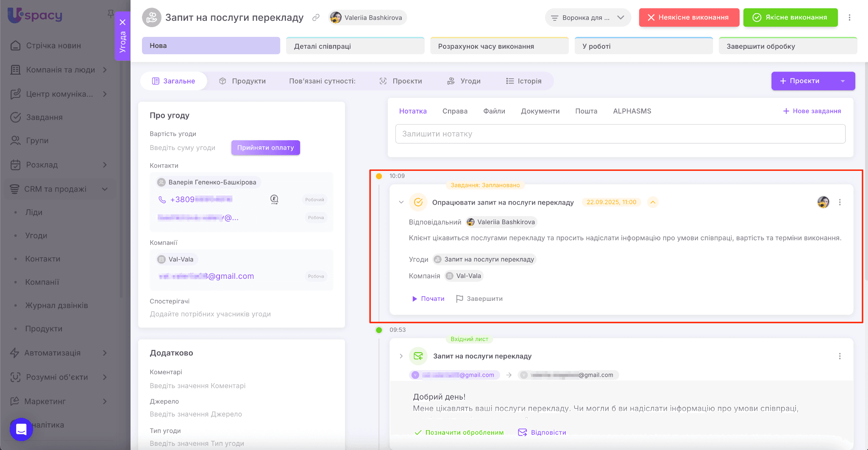Click the copy link icon beside deal title

tap(316, 17)
